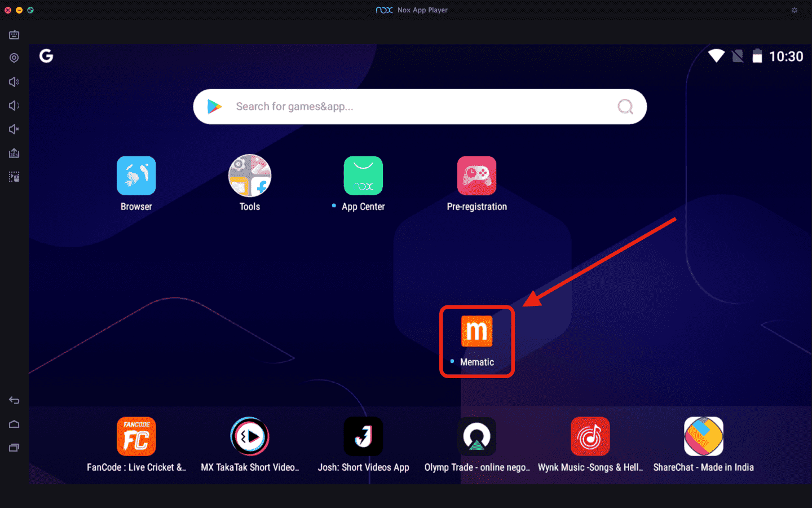Click the 10:30 clock
The width and height of the screenshot is (812, 508).
coord(786,56)
